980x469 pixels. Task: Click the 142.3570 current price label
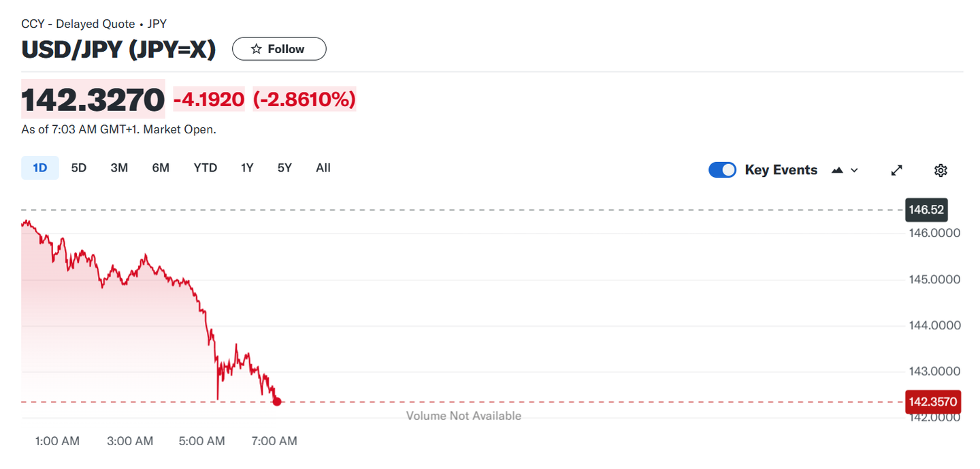point(932,402)
